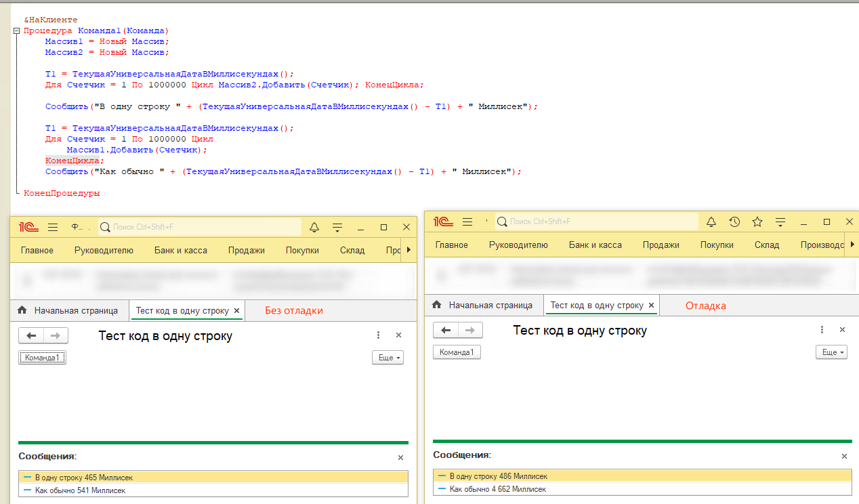Expand the Еще dropdown in the Отладка window

coord(833,352)
